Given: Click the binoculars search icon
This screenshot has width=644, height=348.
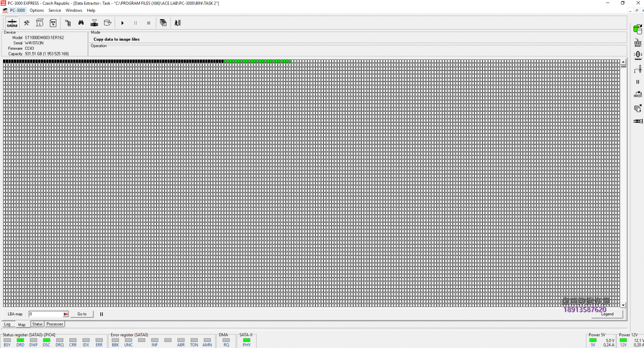Looking at the screenshot, I should 81,23.
